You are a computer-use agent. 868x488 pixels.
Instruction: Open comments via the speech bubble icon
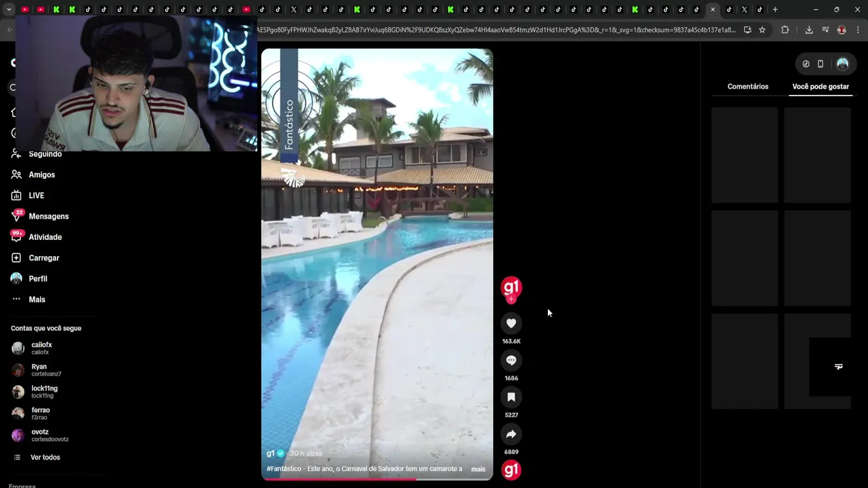pyautogui.click(x=511, y=360)
